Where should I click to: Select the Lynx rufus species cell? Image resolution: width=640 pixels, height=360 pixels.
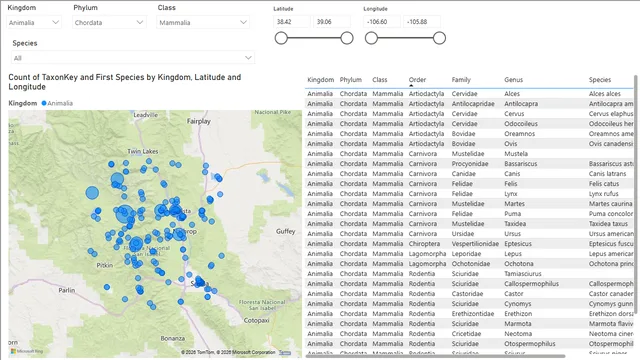point(603,193)
